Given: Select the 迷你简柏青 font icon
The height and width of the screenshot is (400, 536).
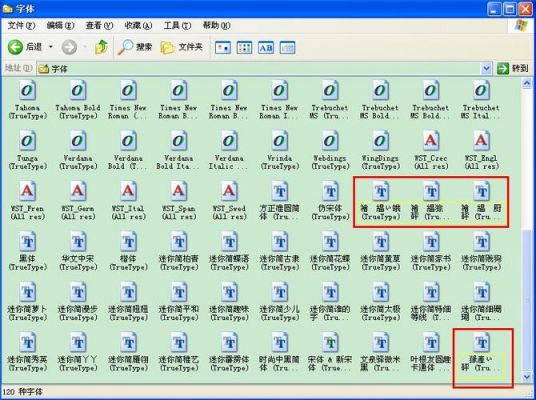Looking at the screenshot, I should (x=179, y=242).
